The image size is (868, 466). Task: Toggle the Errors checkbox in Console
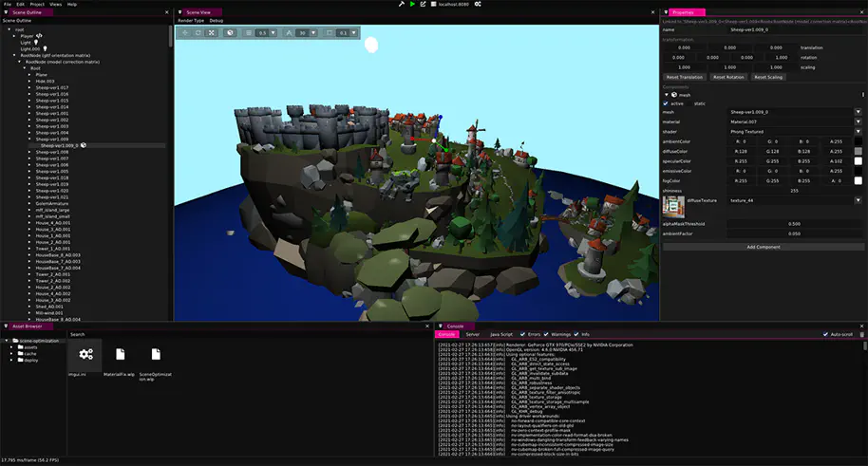tap(522, 334)
